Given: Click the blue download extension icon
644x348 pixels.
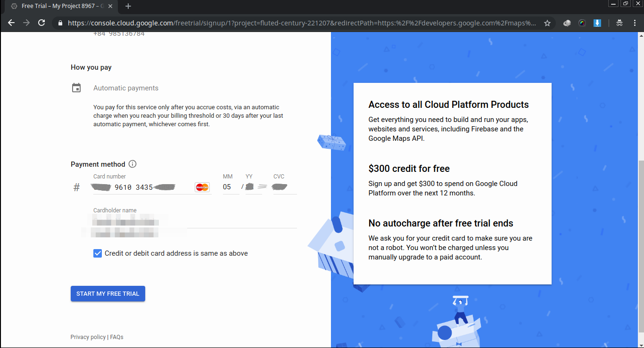Looking at the screenshot, I should point(597,23).
